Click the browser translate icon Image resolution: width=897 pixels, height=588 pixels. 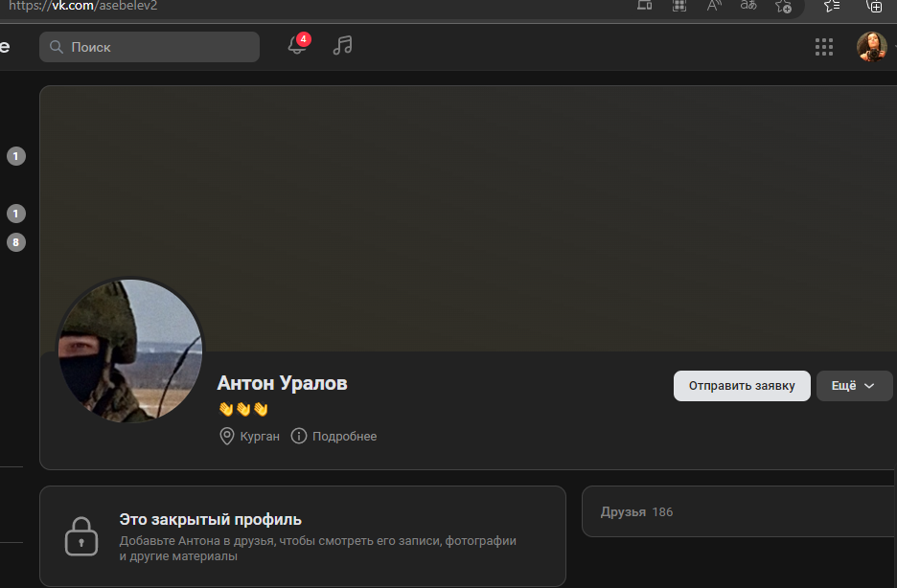coord(748,6)
